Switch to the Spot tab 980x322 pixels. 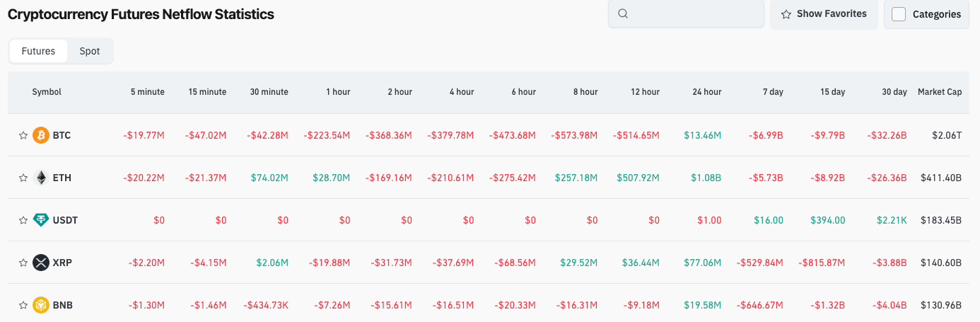(x=90, y=51)
